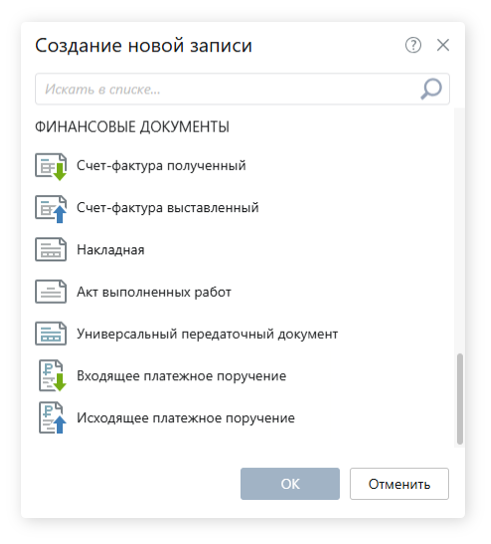Click the incoming payment order ruble icon
This screenshot has height=544, width=491.
52,376
